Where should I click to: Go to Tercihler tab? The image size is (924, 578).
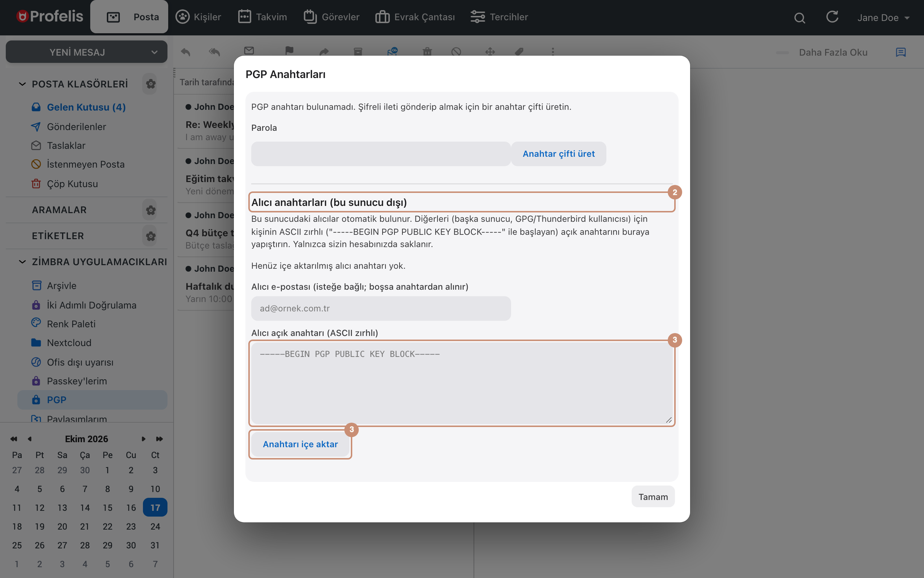pyautogui.click(x=499, y=17)
